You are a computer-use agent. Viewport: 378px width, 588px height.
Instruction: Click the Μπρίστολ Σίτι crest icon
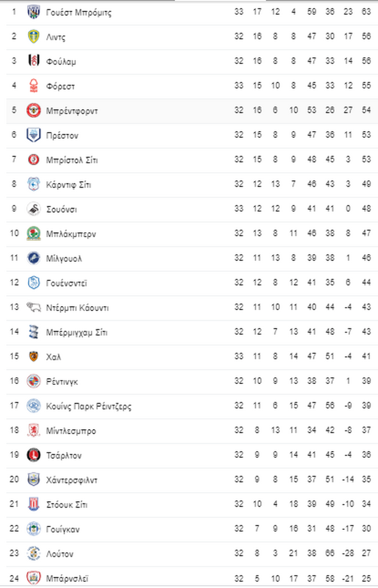click(x=34, y=159)
